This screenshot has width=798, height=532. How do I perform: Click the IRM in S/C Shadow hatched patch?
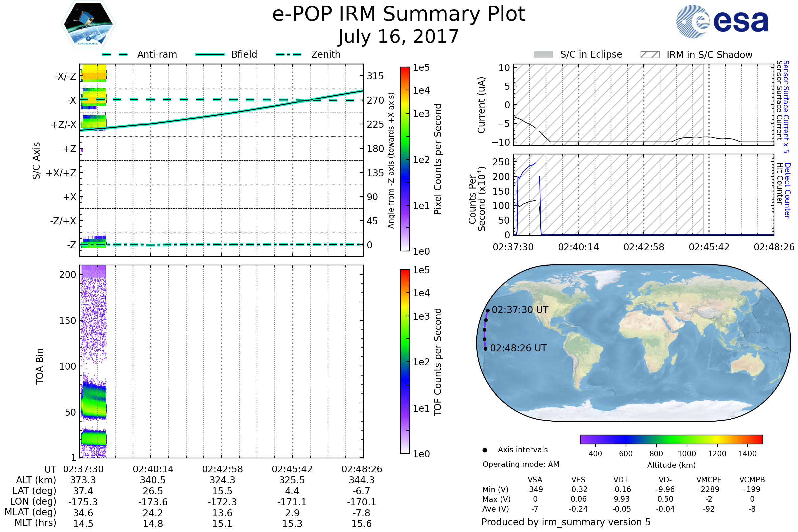tap(650, 55)
